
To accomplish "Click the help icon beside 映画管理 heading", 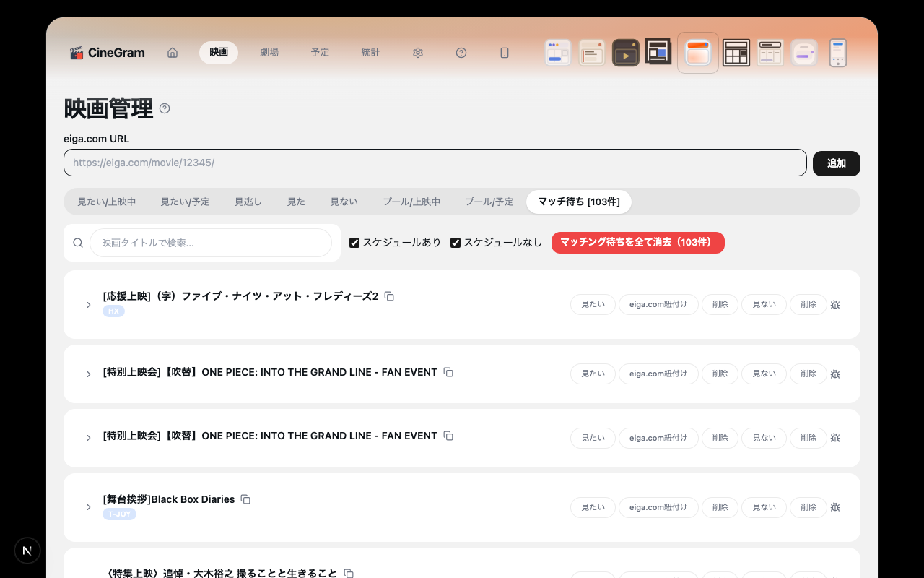I will click(x=165, y=109).
